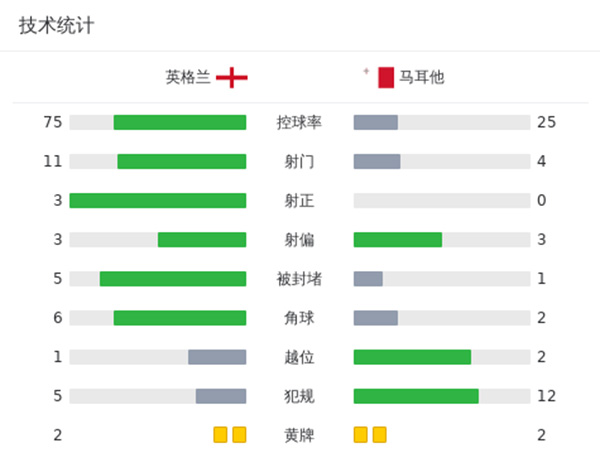
Task: Select the 技术统计 heading
Action: pyautogui.click(x=57, y=26)
